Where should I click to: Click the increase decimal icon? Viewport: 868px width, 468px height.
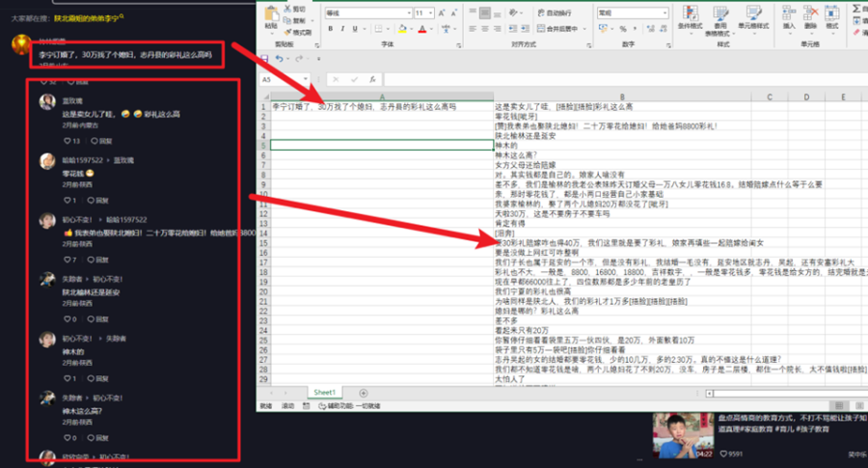click(650, 29)
